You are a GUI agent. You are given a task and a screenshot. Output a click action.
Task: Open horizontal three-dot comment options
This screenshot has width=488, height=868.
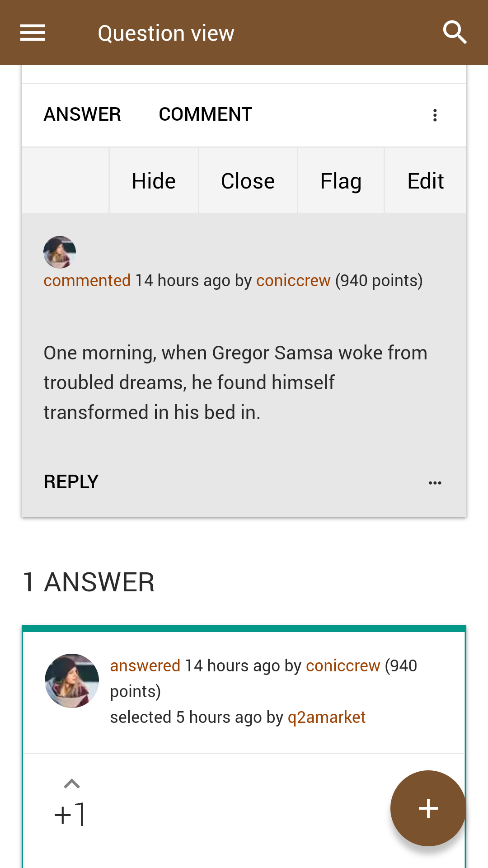435,483
